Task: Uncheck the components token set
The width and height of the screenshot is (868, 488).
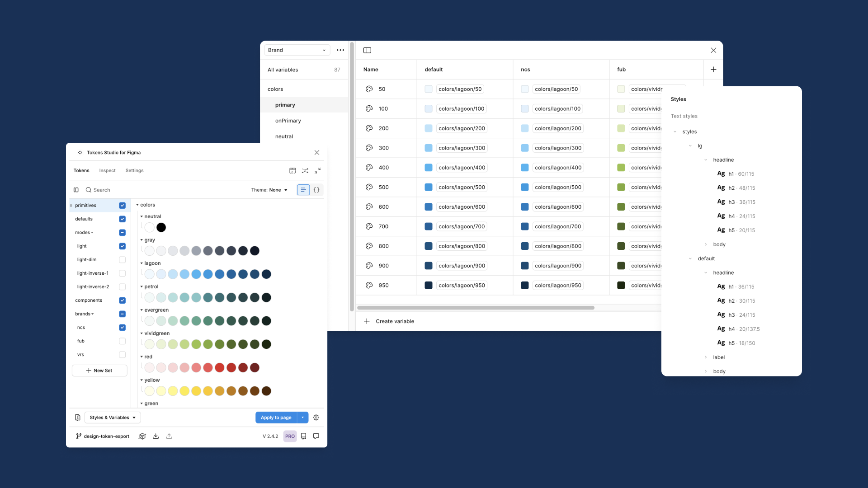Action: coord(122,300)
